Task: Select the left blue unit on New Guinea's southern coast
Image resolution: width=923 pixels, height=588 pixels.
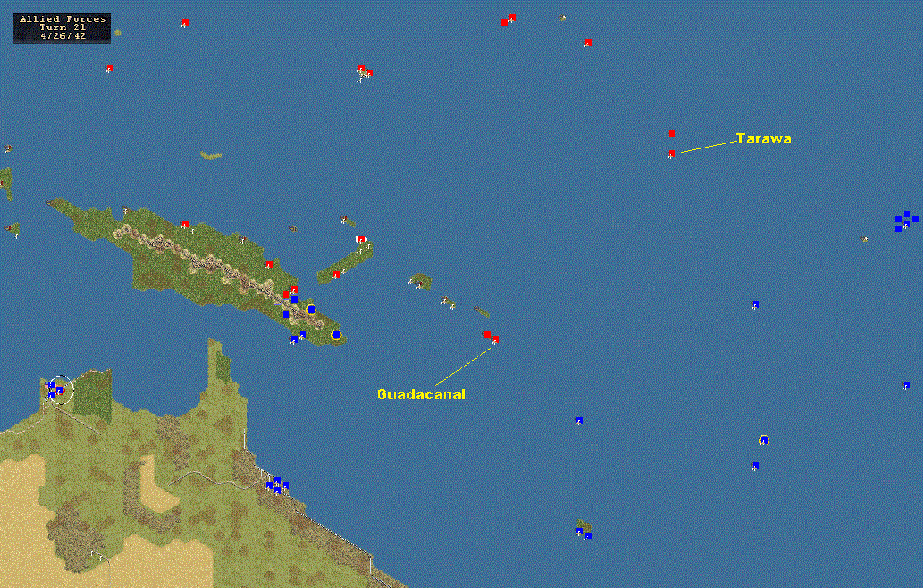Action: (x=295, y=340)
